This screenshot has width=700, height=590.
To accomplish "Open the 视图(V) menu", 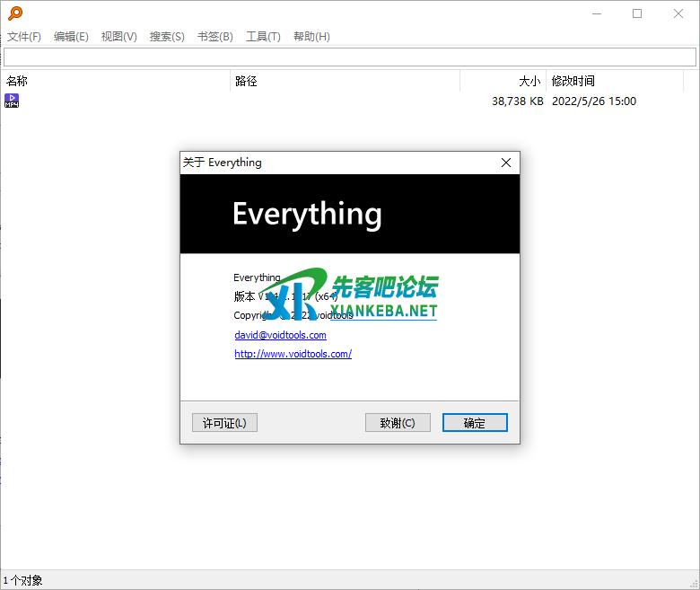I will (x=118, y=37).
